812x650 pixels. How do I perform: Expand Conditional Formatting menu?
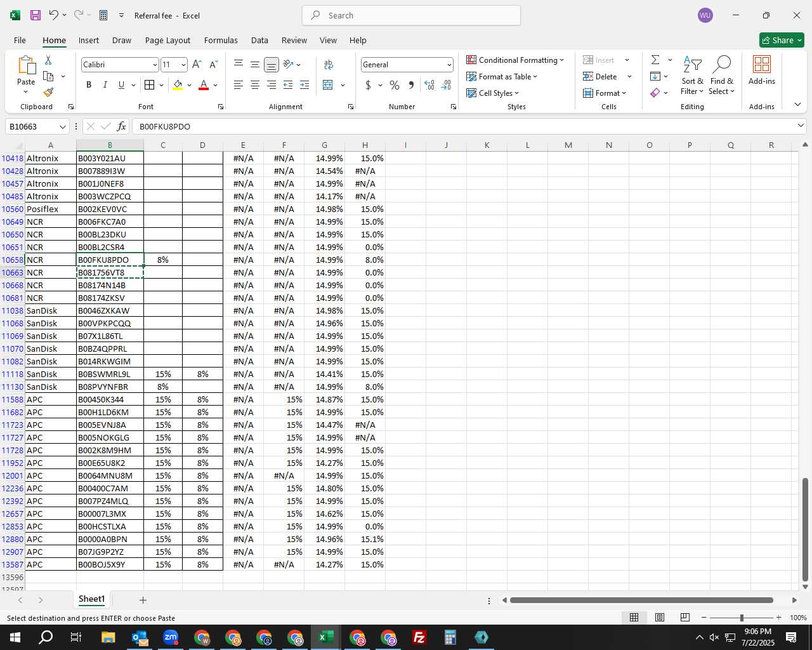pyautogui.click(x=515, y=60)
